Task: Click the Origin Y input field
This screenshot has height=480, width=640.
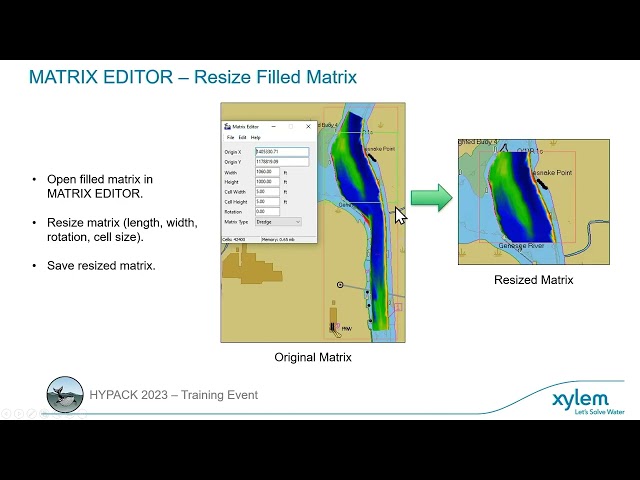Action: point(282,162)
